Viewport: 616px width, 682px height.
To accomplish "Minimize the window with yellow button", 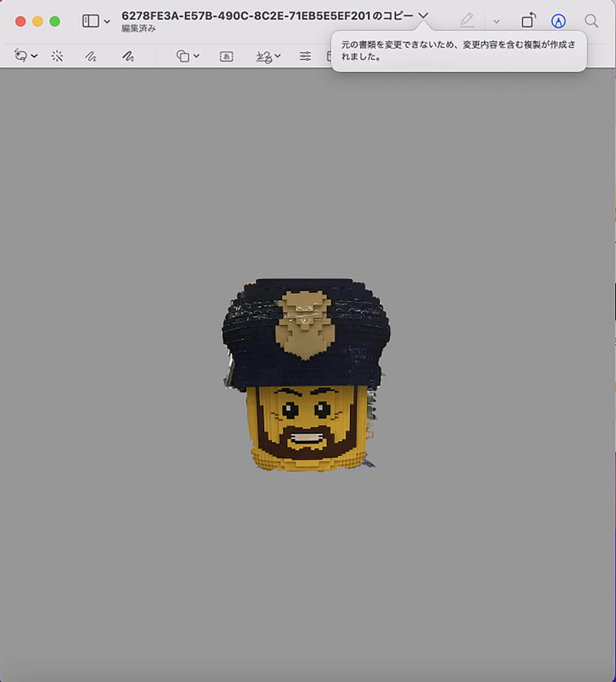I will pos(37,22).
